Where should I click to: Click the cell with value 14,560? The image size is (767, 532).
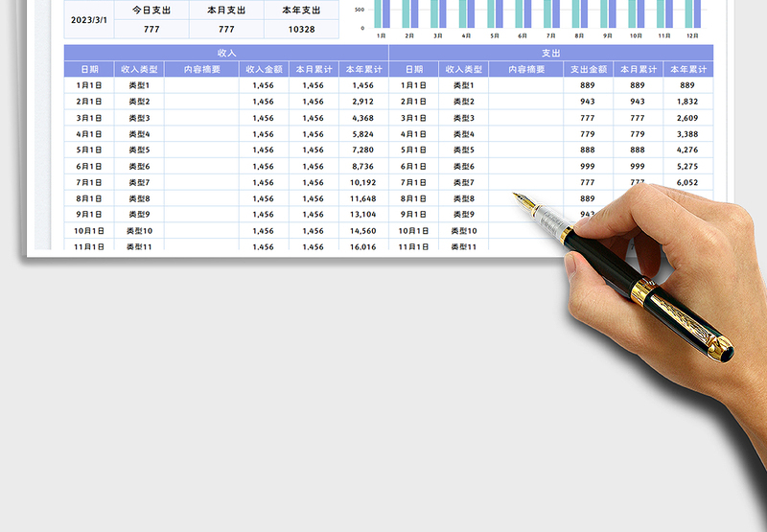362,231
